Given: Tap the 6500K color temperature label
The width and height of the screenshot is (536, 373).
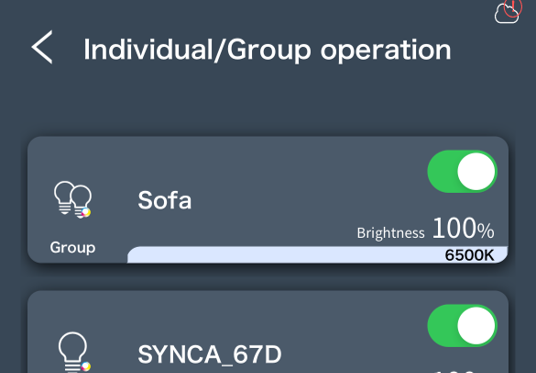Looking at the screenshot, I should click(469, 255).
